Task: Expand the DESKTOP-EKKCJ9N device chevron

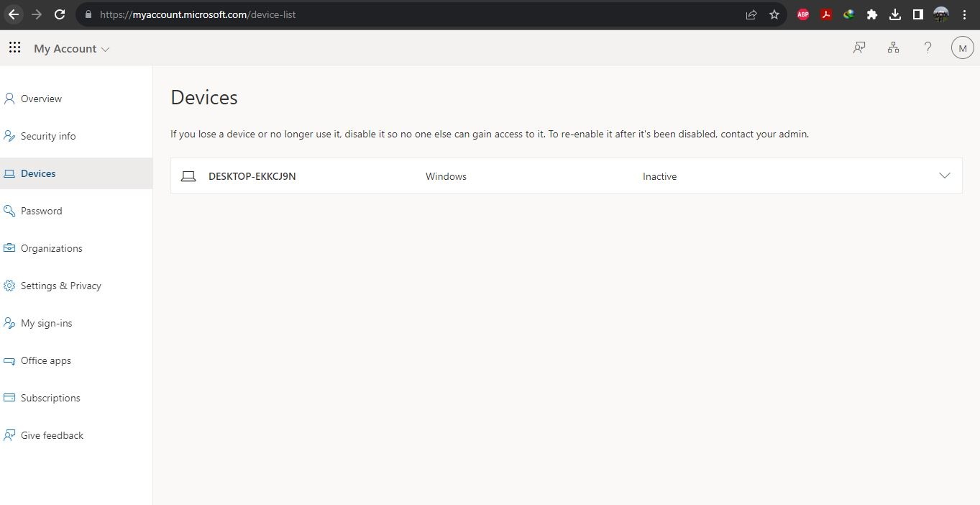Action: pos(945,176)
